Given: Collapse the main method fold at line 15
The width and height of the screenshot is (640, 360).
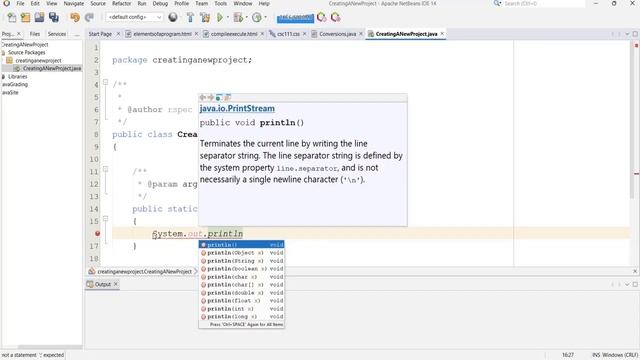Looking at the screenshot, I should [x=105, y=219].
